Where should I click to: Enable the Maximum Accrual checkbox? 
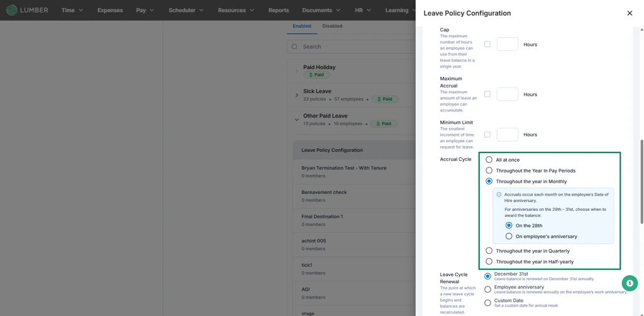487,94
